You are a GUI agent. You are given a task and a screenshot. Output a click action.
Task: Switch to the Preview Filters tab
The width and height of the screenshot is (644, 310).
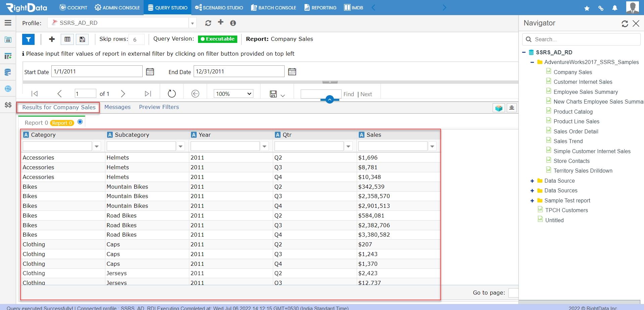(x=159, y=107)
